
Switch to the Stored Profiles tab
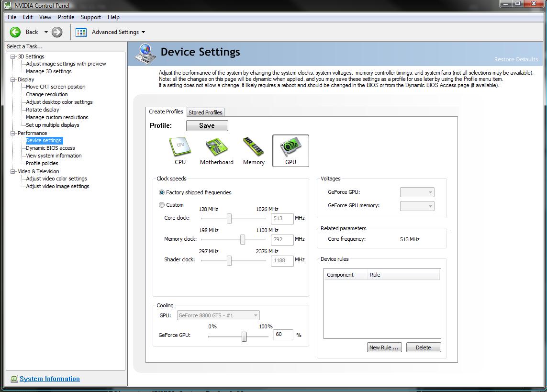pyautogui.click(x=205, y=112)
